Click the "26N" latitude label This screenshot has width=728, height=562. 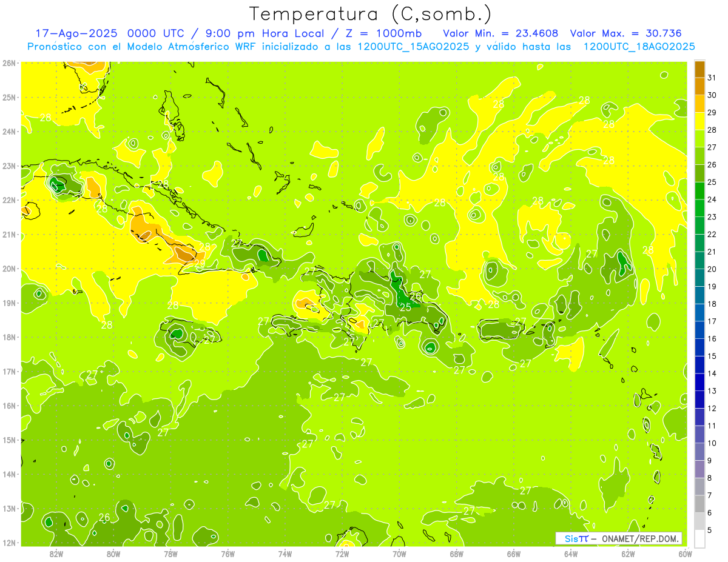[x=8, y=62]
